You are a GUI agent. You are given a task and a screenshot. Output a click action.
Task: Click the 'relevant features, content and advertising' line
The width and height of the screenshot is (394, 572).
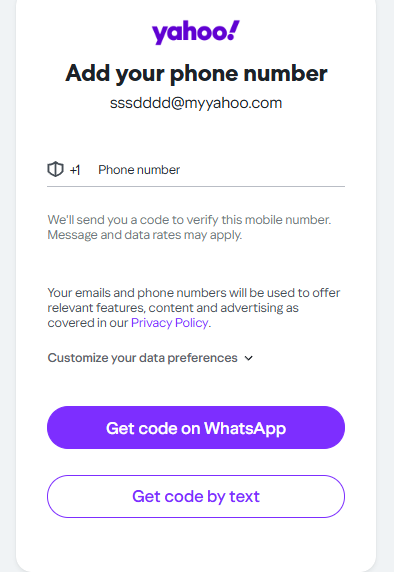tap(173, 308)
